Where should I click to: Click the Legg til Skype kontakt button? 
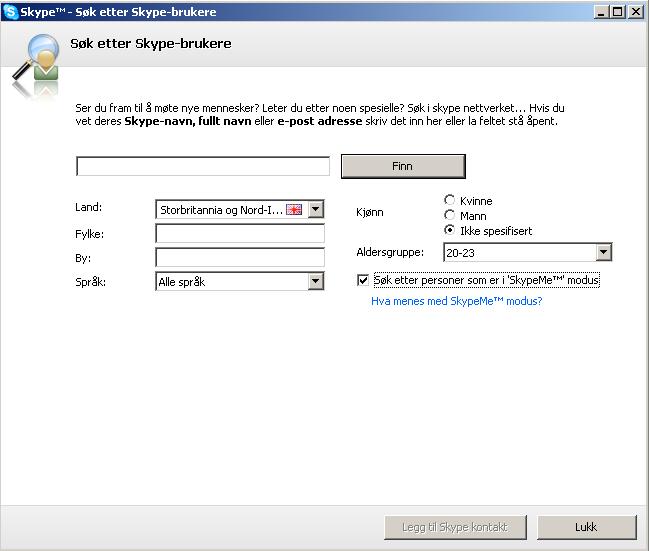pyautogui.click(x=455, y=527)
